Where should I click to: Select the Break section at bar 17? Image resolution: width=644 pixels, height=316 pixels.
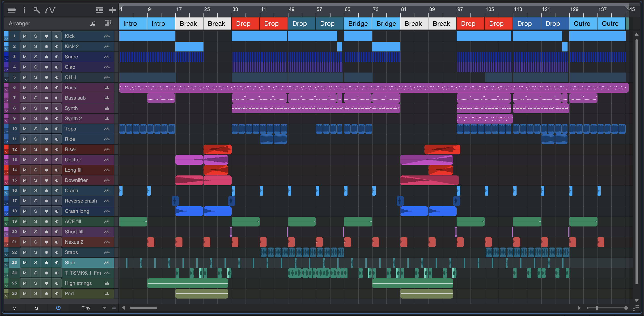pyautogui.click(x=189, y=23)
